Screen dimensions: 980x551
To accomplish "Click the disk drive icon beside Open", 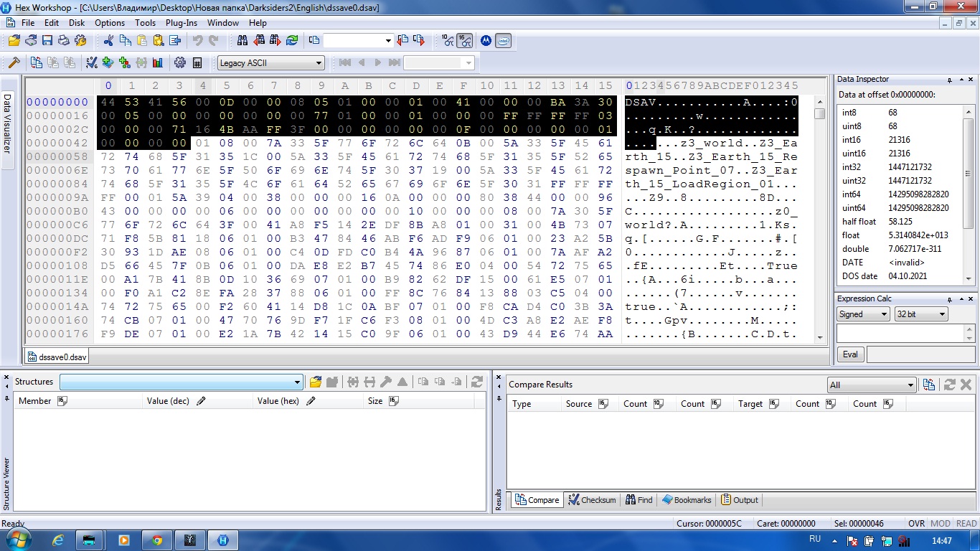I will (x=31, y=41).
